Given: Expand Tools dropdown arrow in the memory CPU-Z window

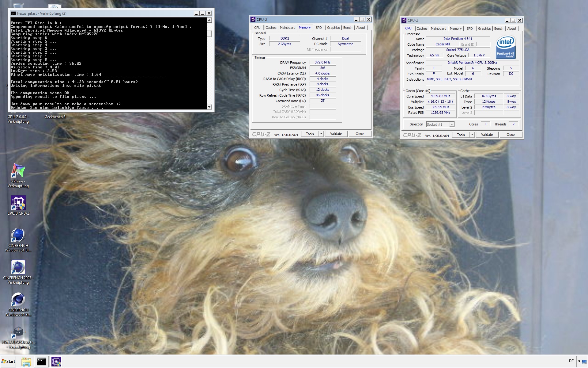Looking at the screenshot, I should click(x=321, y=134).
